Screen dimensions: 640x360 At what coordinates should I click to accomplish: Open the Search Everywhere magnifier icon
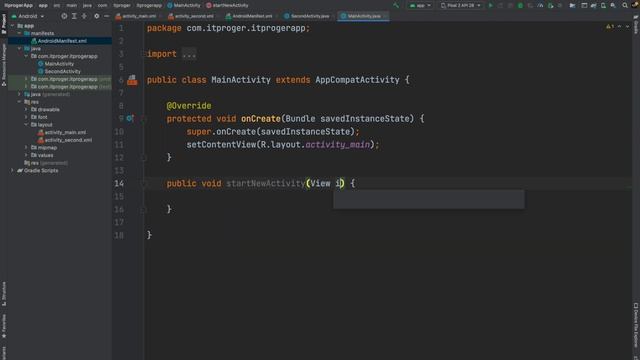tap(625, 5)
